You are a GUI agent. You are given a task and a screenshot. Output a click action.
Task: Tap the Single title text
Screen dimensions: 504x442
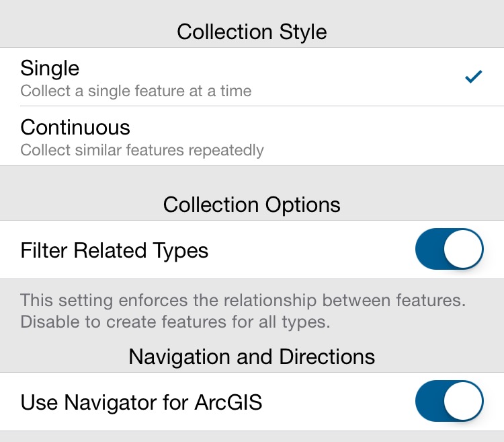coord(50,69)
